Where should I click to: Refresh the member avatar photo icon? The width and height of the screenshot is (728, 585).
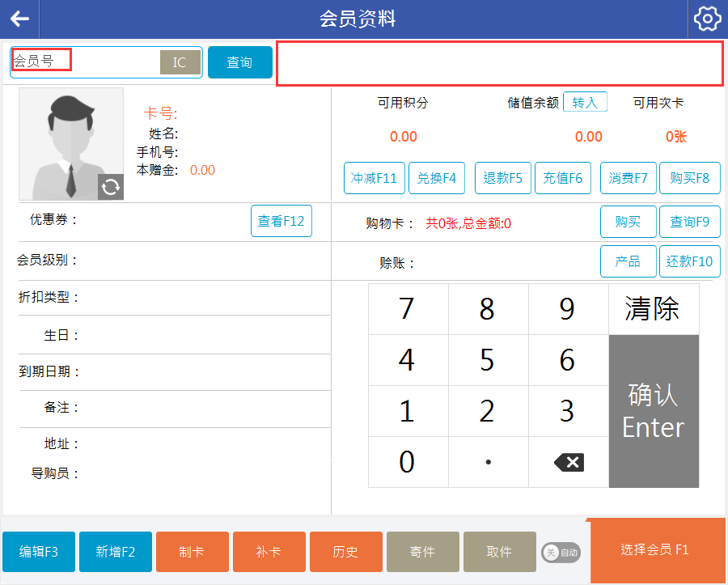[111, 187]
